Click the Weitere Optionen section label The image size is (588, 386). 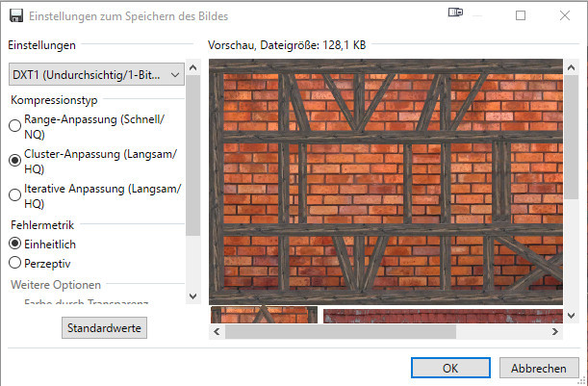[56, 285]
